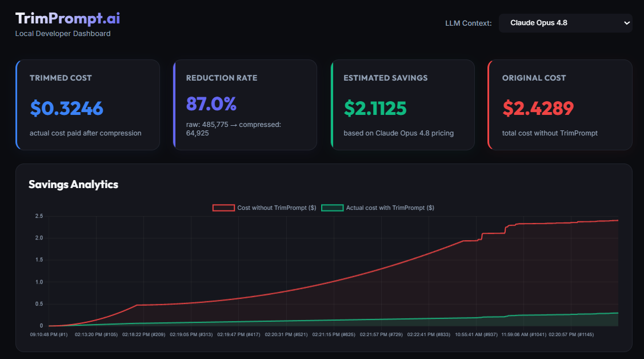This screenshot has width=644, height=359.
Task: Click 'total cost without TrimPrompt' text
Action: (550, 133)
